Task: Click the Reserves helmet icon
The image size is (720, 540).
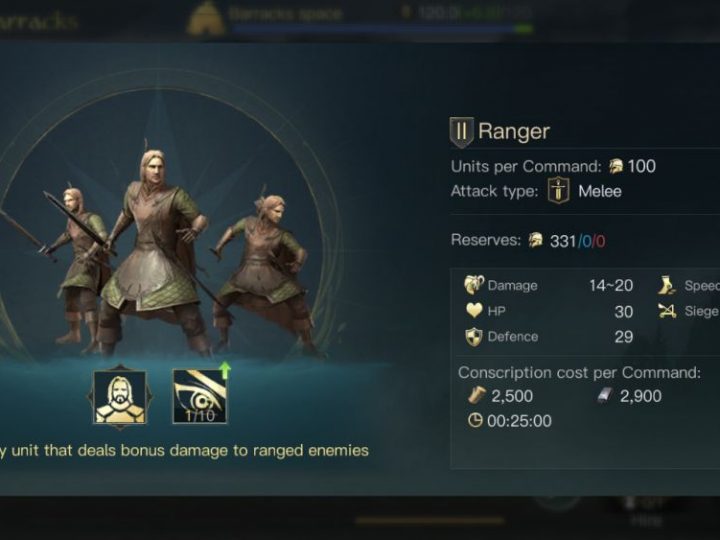Action: [535, 240]
